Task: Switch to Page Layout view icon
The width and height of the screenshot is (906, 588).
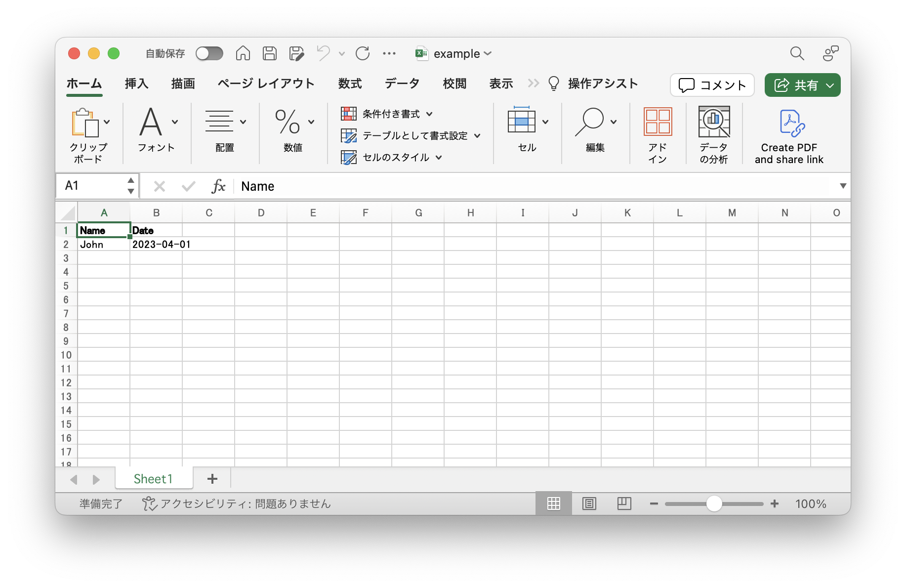Action: coord(589,504)
